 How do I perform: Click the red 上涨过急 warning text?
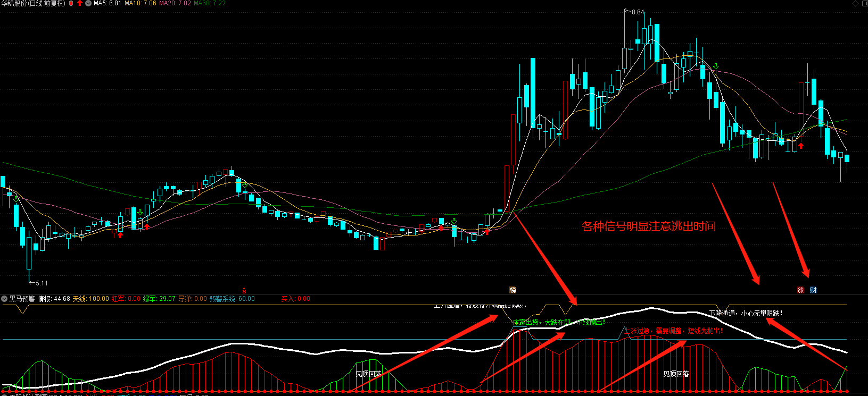[674, 331]
